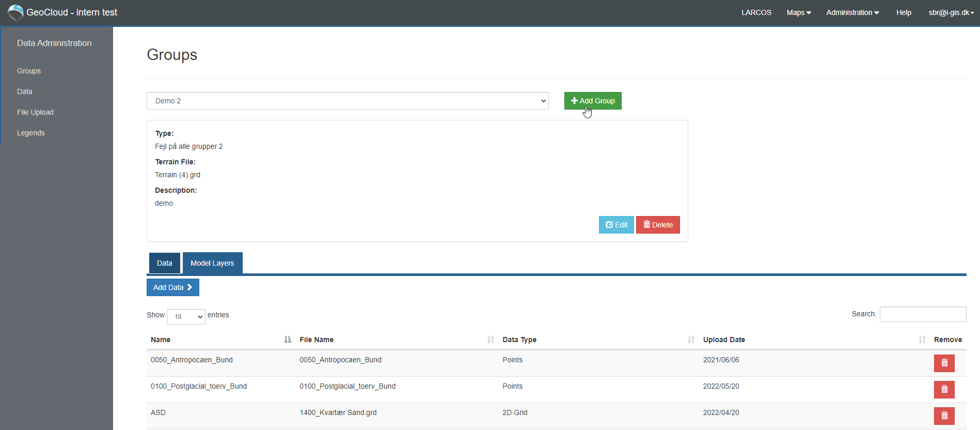The width and height of the screenshot is (980, 430).
Task: Remove the 0050_Antropocaen_Bund row via trash icon
Action: coord(944,363)
